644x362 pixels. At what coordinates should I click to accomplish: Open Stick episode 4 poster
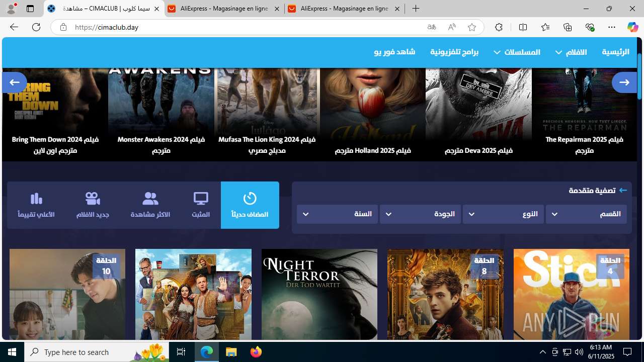tap(571, 295)
